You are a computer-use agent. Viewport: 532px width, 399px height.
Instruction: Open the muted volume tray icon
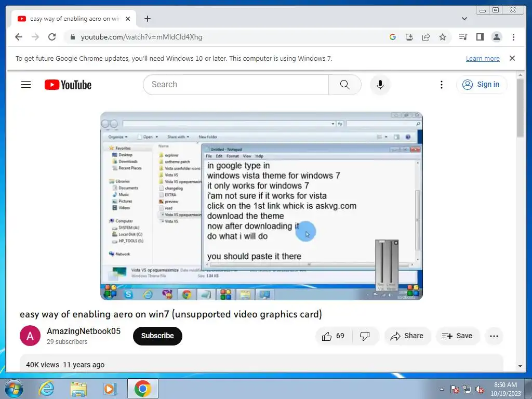click(480, 389)
